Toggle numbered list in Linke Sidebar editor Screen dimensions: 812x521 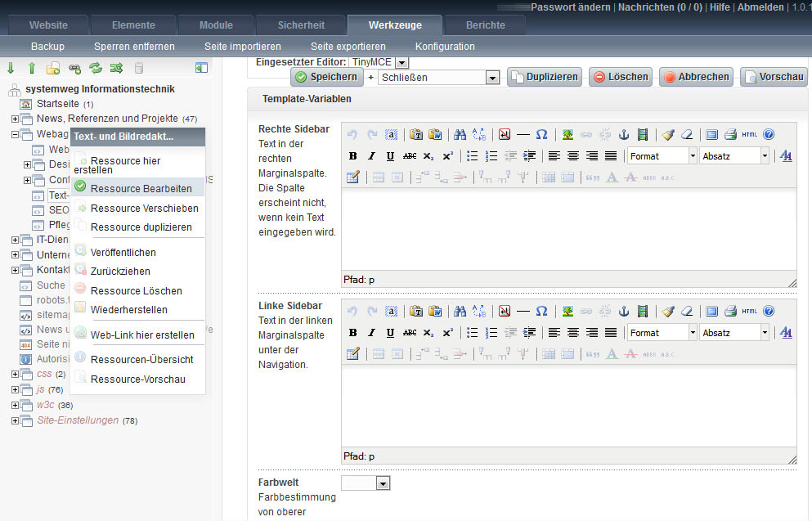tap(491, 333)
